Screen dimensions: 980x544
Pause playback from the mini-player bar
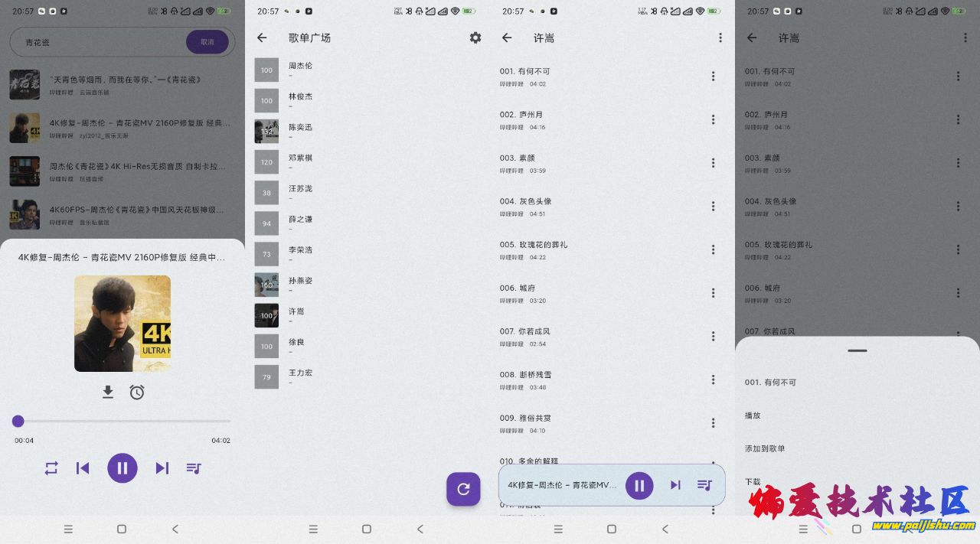[x=639, y=485]
